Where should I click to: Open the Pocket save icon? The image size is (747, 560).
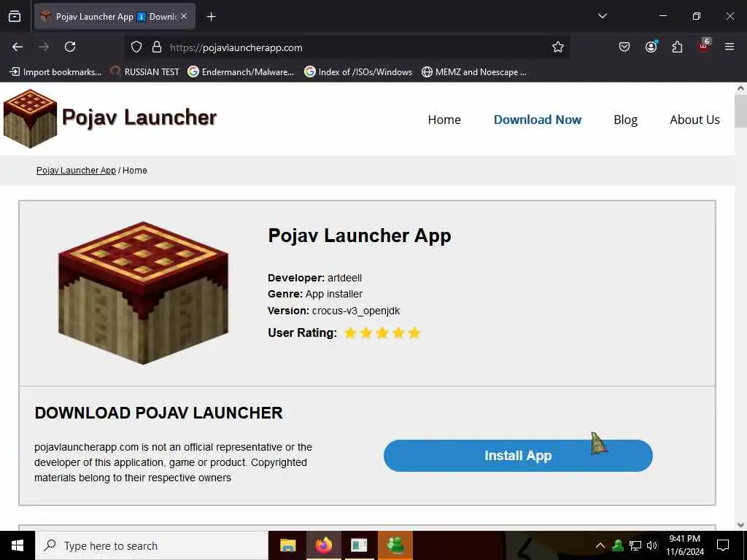tap(624, 47)
